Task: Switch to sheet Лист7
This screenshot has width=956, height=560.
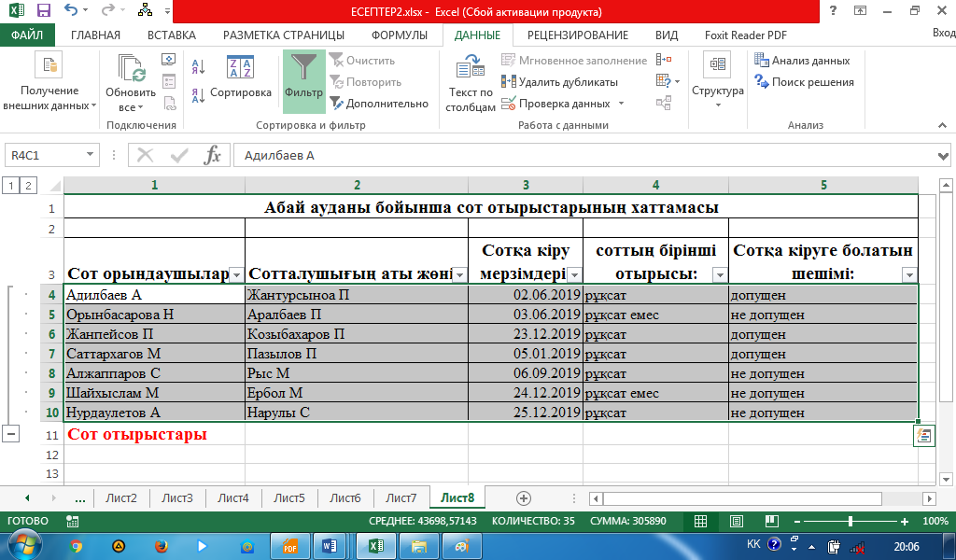Action: 401,497
